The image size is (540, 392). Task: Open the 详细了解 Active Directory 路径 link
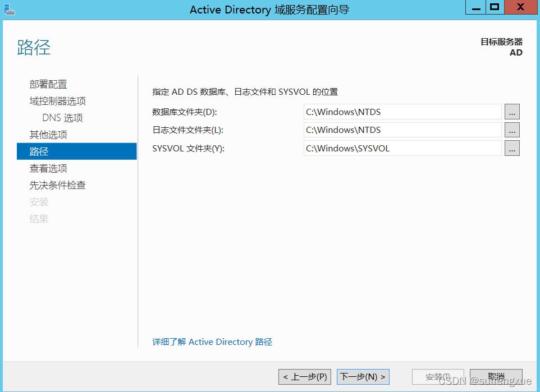(212, 342)
